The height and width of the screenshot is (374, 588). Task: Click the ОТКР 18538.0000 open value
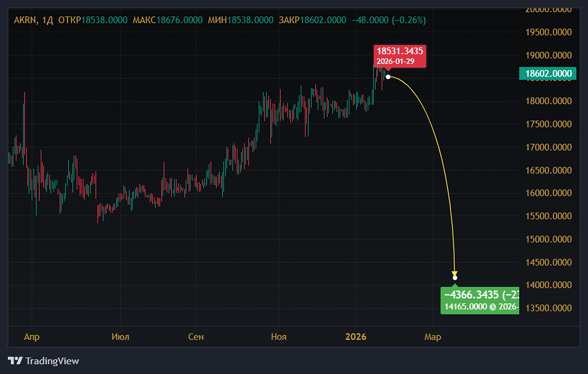tap(93, 20)
